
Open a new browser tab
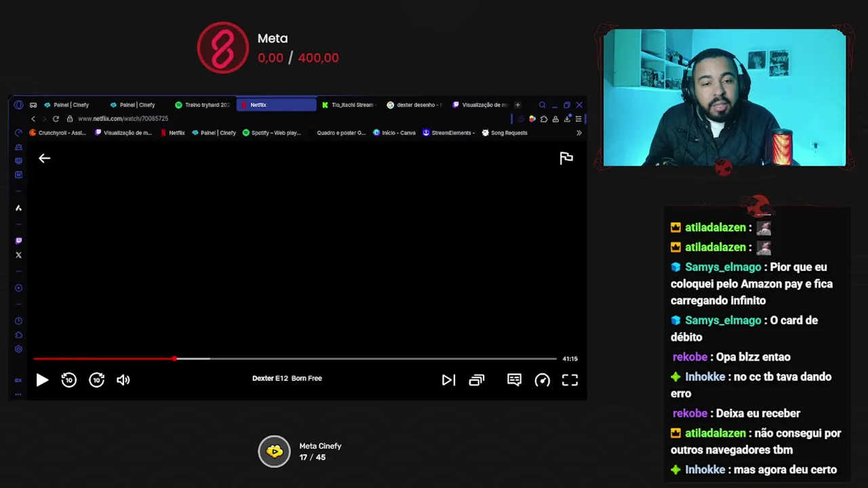coord(517,105)
